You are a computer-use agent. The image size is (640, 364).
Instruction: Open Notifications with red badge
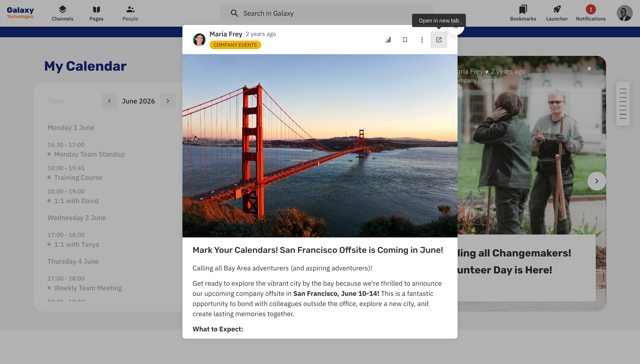pyautogui.click(x=591, y=13)
